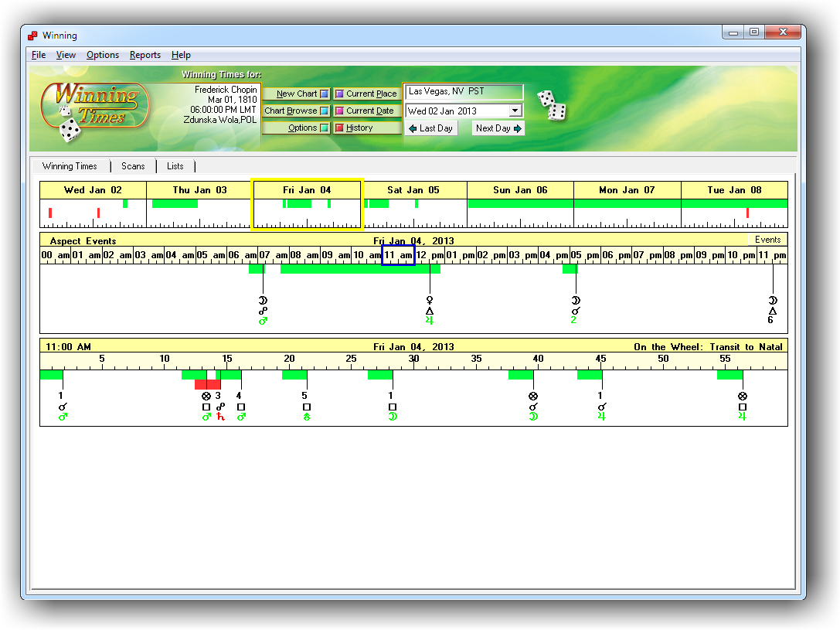This screenshot has height=630, width=840.
Task: Click the red marker in Tue Jan 08
Action: (x=747, y=213)
